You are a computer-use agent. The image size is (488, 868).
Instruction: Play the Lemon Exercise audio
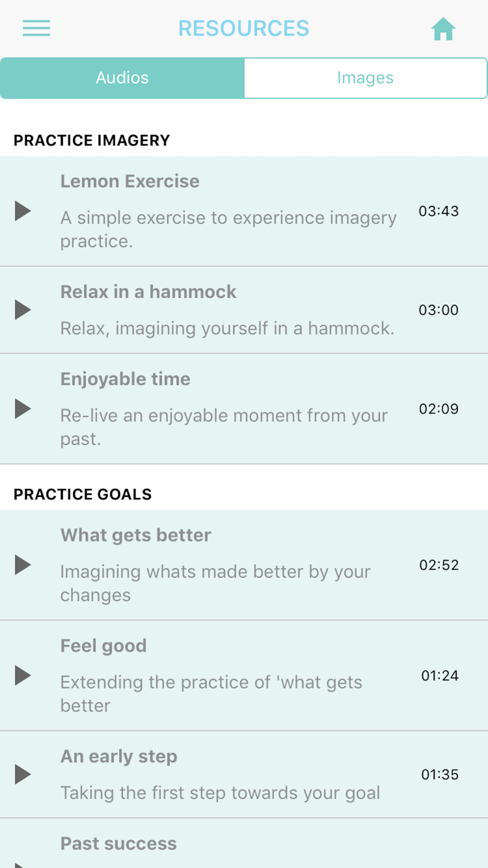pyautogui.click(x=23, y=211)
